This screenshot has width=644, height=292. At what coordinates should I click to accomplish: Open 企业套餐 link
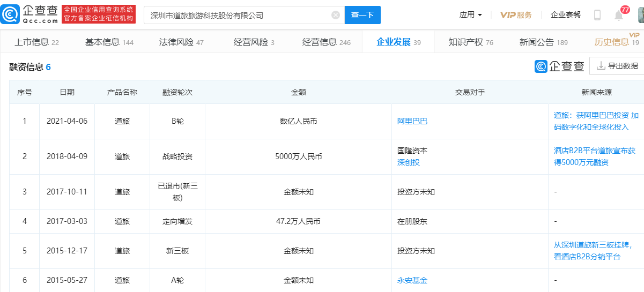[x=566, y=15]
